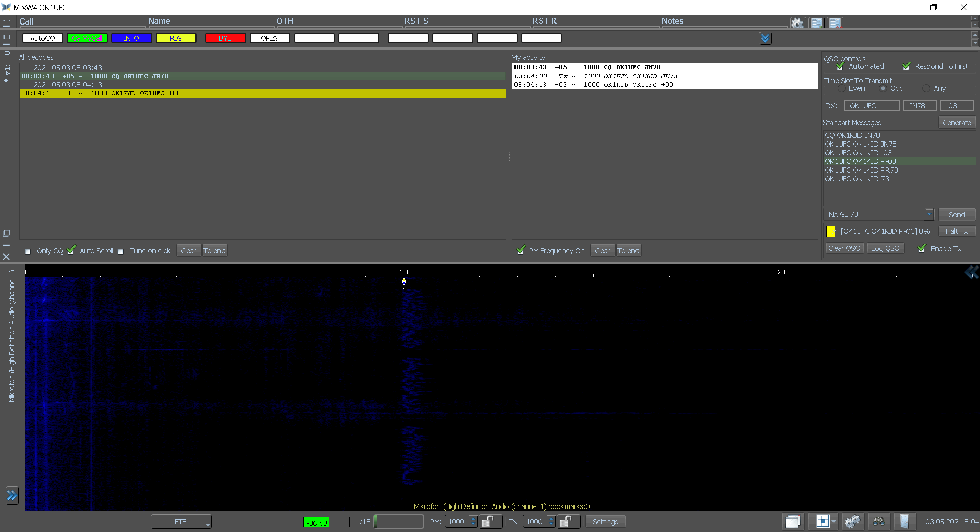Open the gear icon next to the Notes column
This screenshot has width=980, height=532.
[798, 22]
